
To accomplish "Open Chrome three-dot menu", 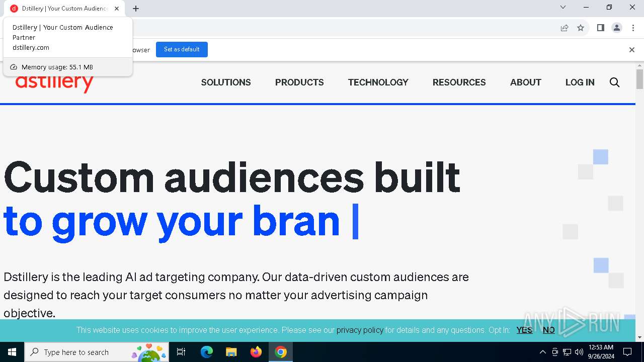I will click(x=633, y=28).
